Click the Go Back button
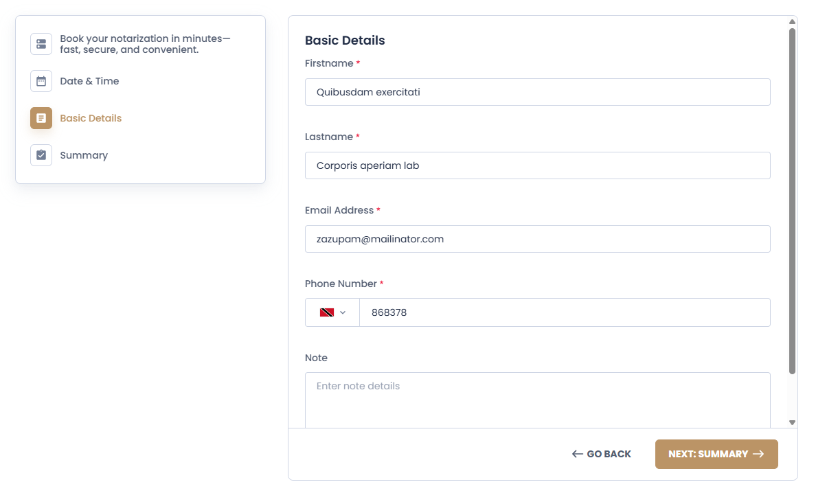 pyautogui.click(x=602, y=454)
